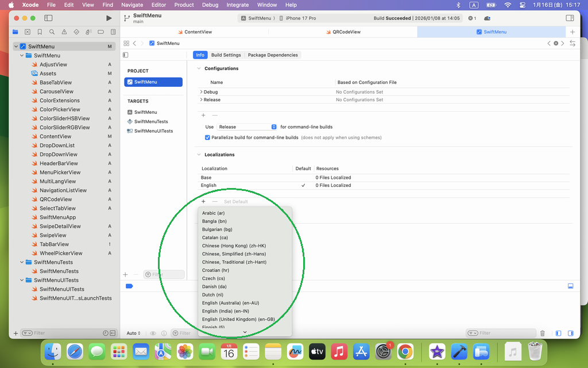Choose Chinese, Simplified (zh-Hans) from list

coord(234,254)
